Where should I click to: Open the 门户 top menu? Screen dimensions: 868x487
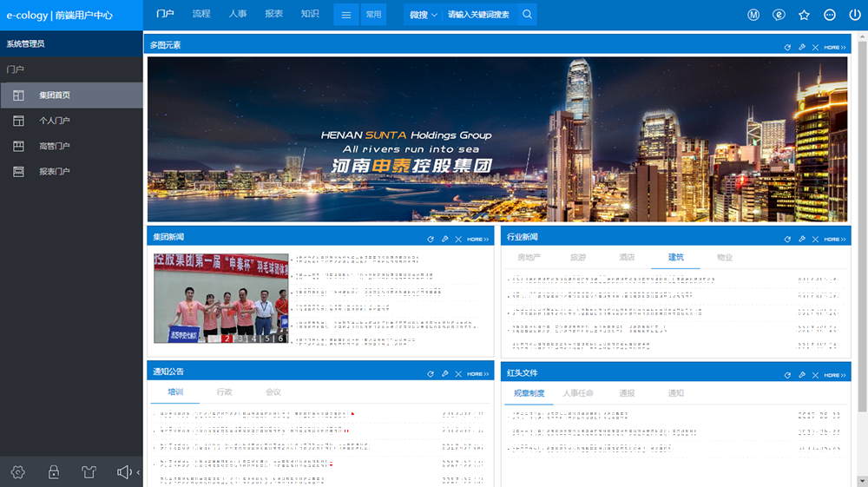point(165,14)
